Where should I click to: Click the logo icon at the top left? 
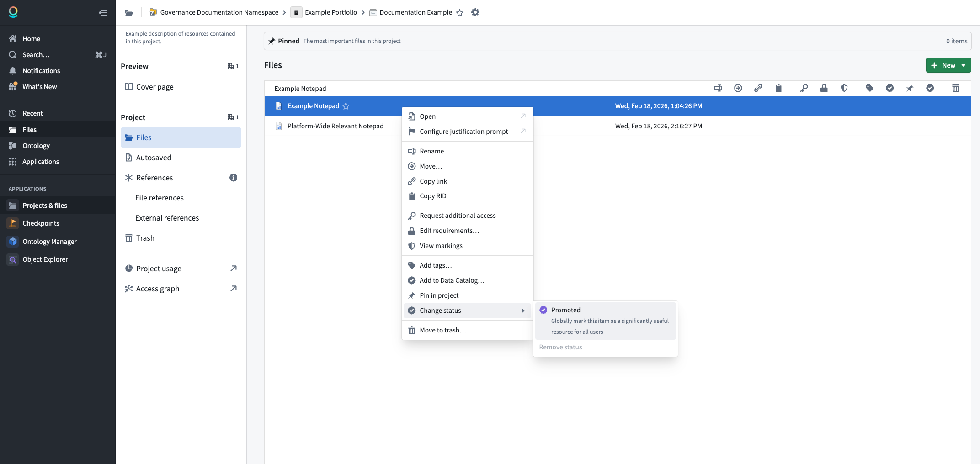coord(13,12)
